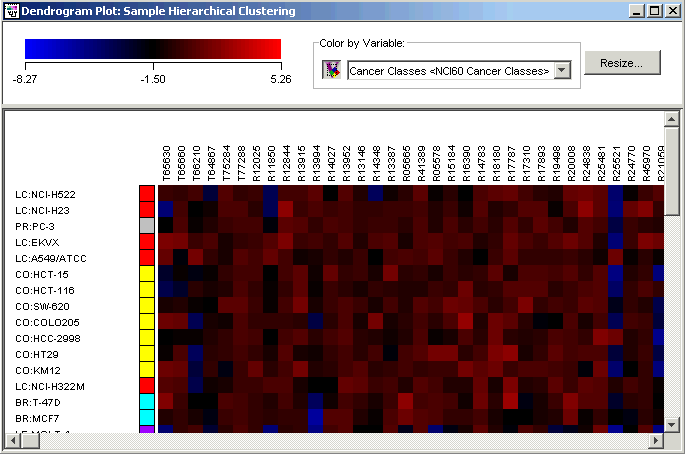Select the CO:HT29 row label
This screenshot has height=454, width=685.
coord(37,355)
